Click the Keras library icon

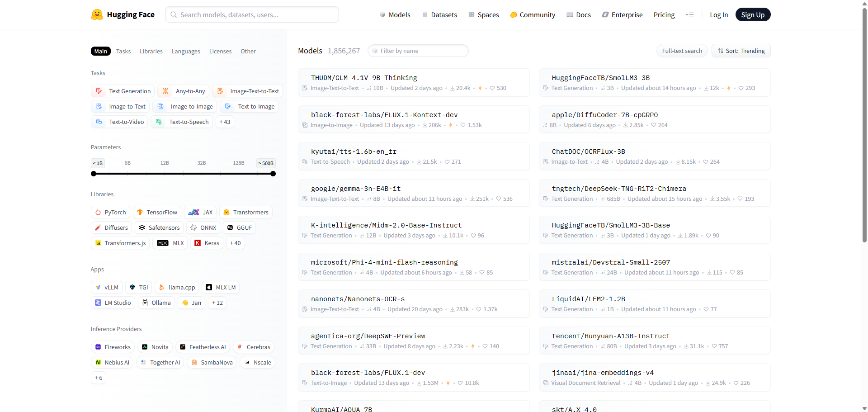click(x=198, y=243)
